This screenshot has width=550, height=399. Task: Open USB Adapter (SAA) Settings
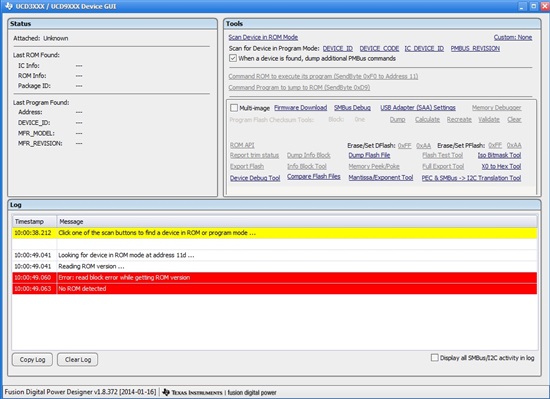418,108
